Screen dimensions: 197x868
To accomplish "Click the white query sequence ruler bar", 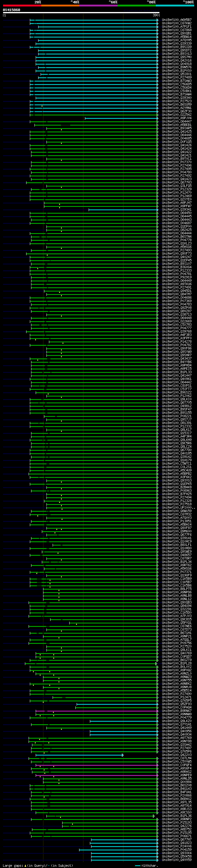I will pos(81,12).
